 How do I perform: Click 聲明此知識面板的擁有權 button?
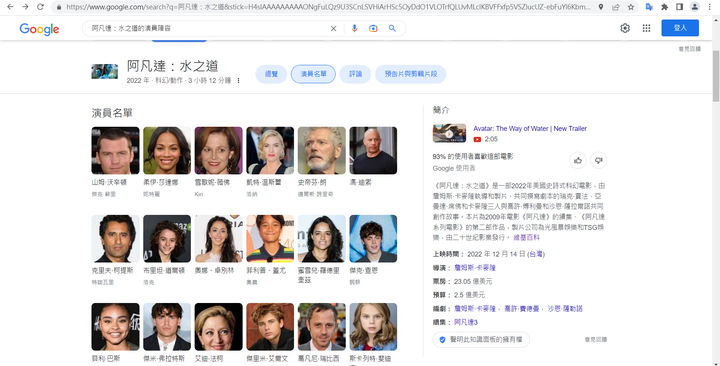tap(481, 339)
